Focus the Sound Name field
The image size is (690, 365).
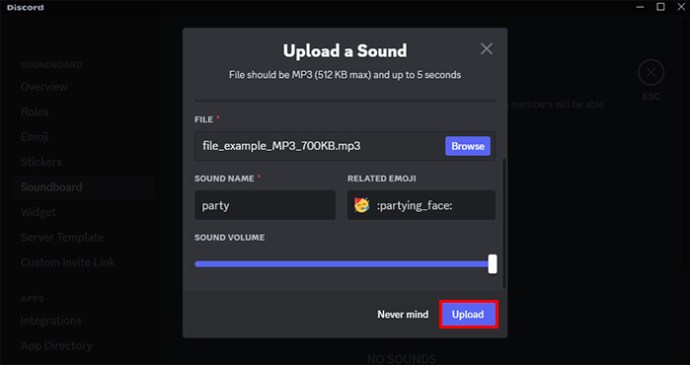pyautogui.click(x=265, y=205)
